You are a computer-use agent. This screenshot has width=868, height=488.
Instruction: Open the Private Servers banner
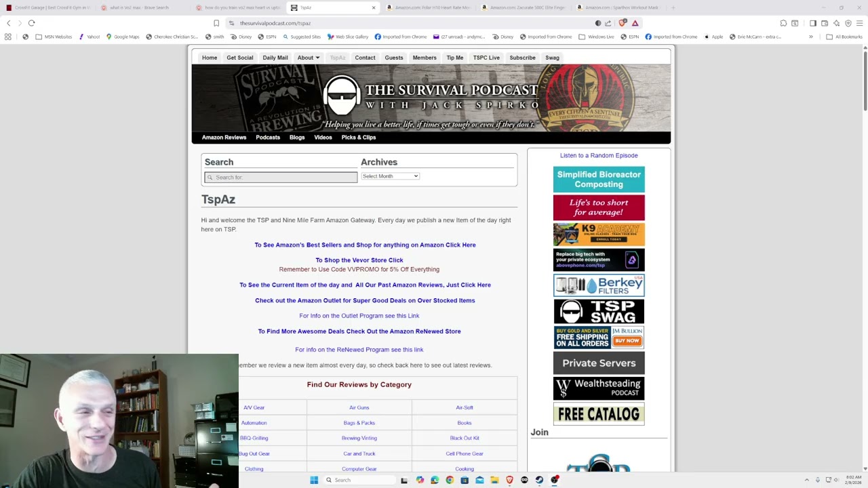click(599, 363)
